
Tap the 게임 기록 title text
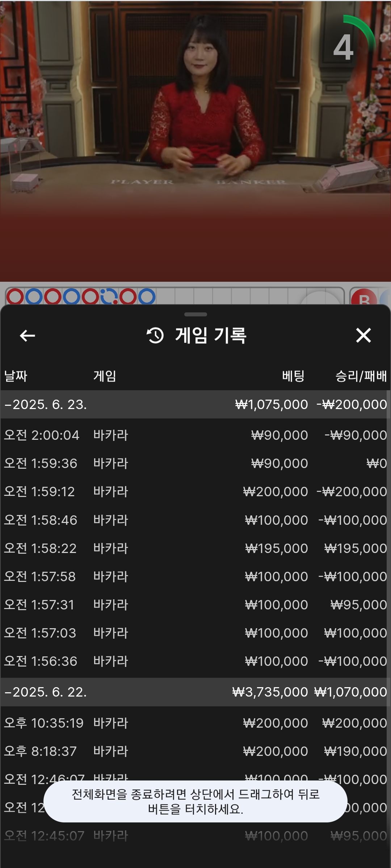[211, 335]
